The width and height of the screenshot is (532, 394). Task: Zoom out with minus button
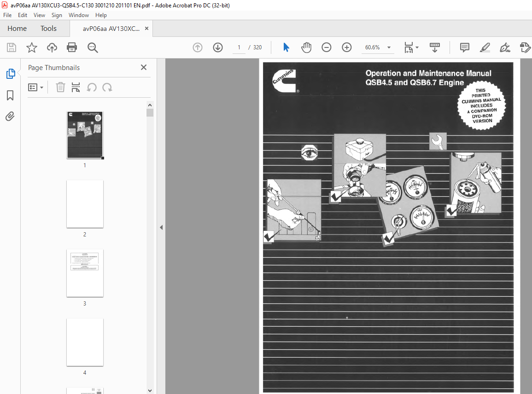327,47
